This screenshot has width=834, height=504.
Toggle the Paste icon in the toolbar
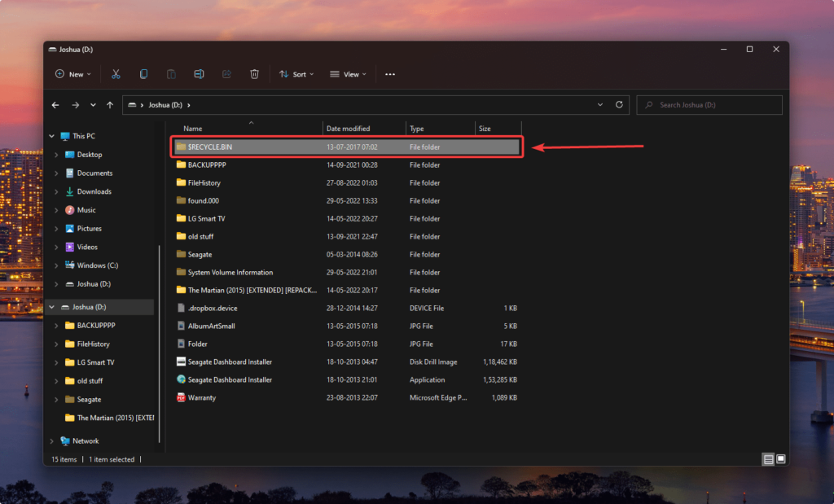[171, 73]
